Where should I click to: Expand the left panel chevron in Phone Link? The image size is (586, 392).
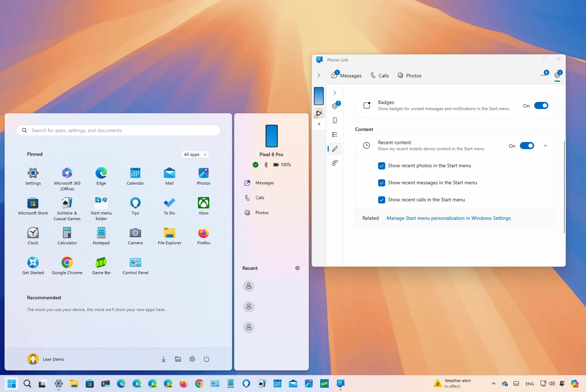tap(319, 75)
